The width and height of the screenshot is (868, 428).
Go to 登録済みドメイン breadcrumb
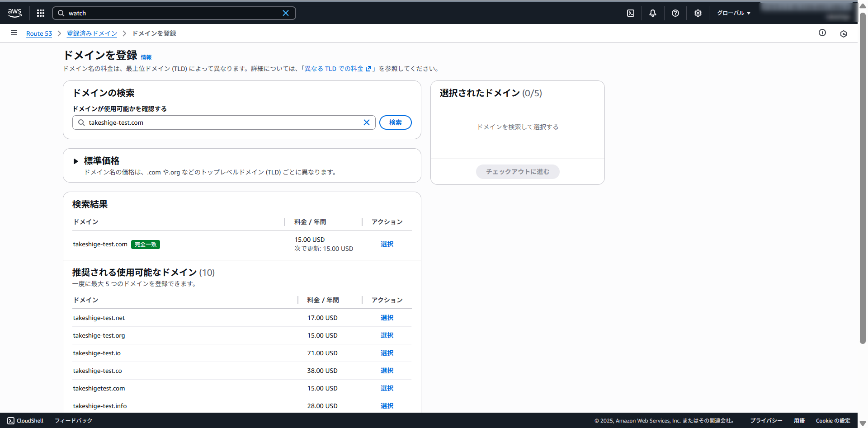pos(92,33)
